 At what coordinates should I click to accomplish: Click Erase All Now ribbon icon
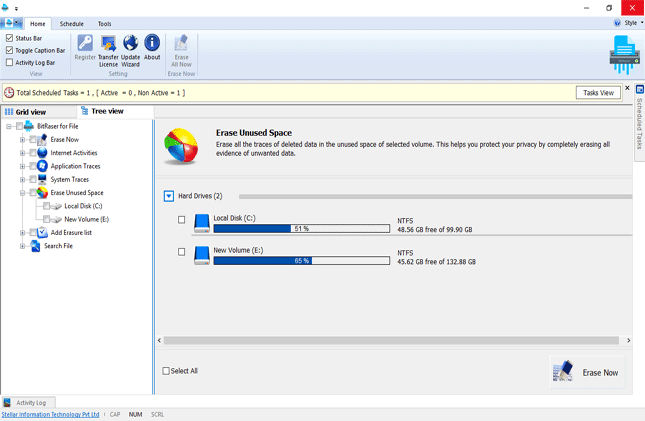[x=181, y=43]
